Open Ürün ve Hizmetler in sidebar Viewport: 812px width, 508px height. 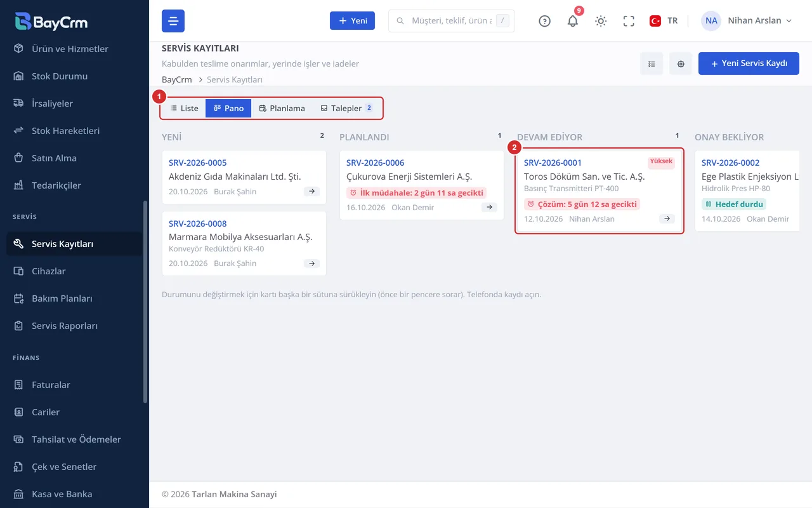coord(74,49)
